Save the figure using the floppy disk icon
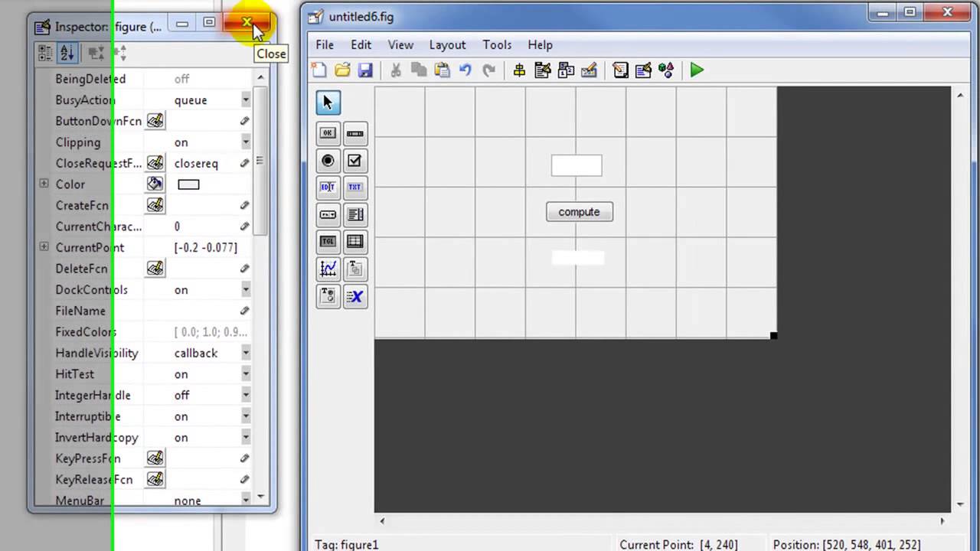This screenshot has height=551, width=980. [x=365, y=70]
